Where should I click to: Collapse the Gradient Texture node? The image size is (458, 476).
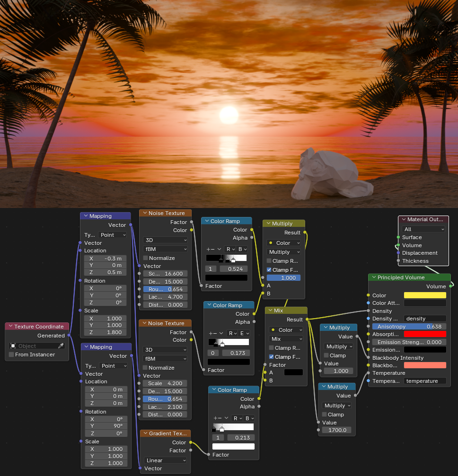tap(145, 433)
